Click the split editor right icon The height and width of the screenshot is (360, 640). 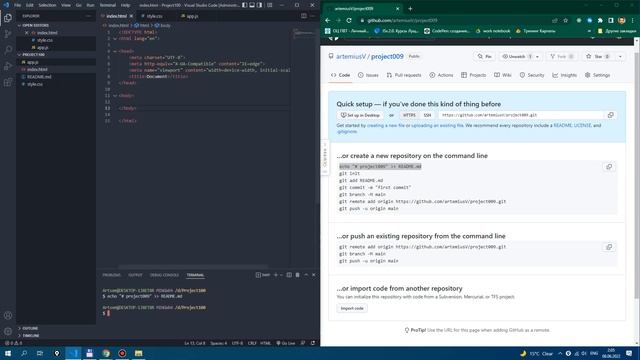304,16
